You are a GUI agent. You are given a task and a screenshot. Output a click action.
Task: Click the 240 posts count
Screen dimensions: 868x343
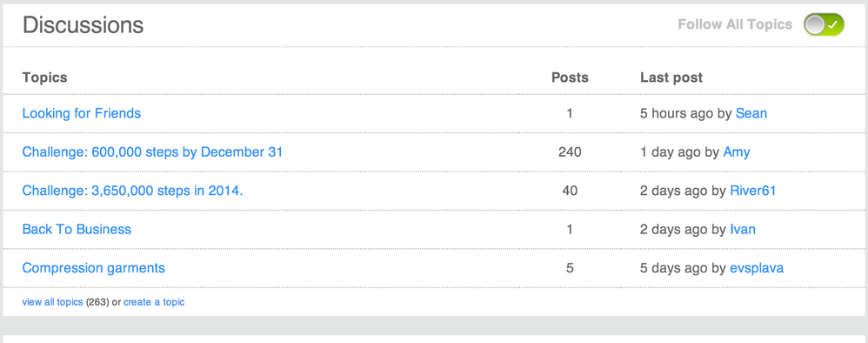[571, 152]
